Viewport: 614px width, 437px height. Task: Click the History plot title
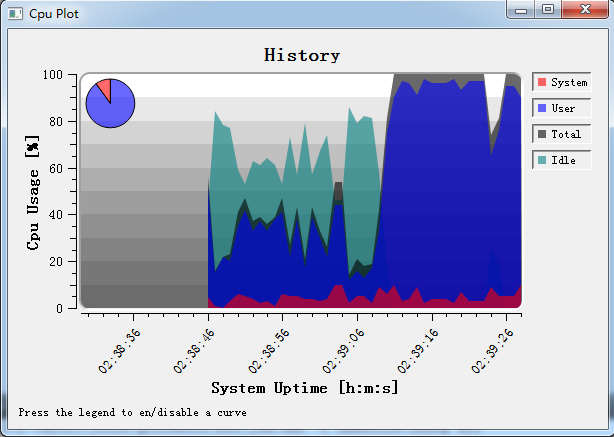pos(302,55)
